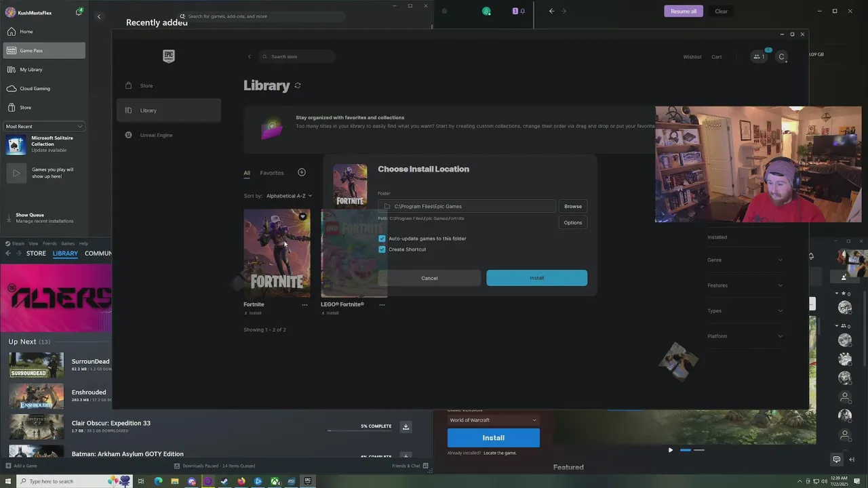Click Xbox app back chevron
Screen dimensions: 868x488
tap(99, 16)
